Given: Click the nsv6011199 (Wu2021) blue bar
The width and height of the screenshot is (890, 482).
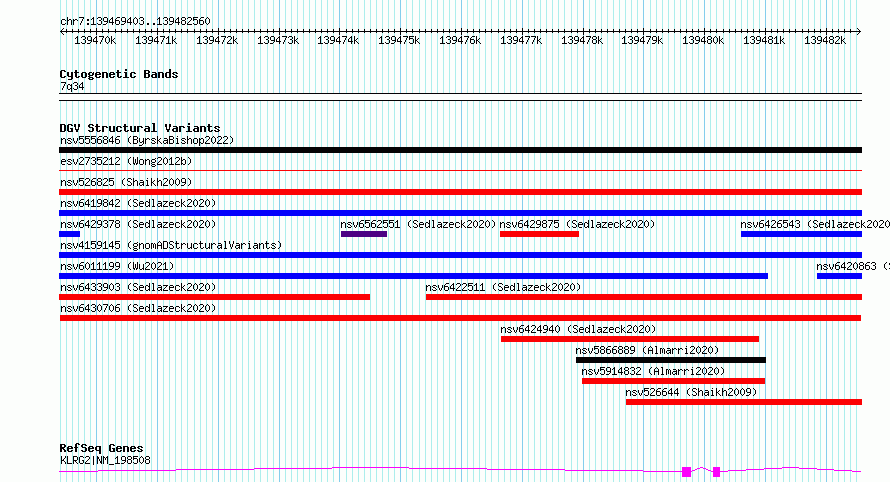Looking at the screenshot, I should pyautogui.click(x=414, y=276).
